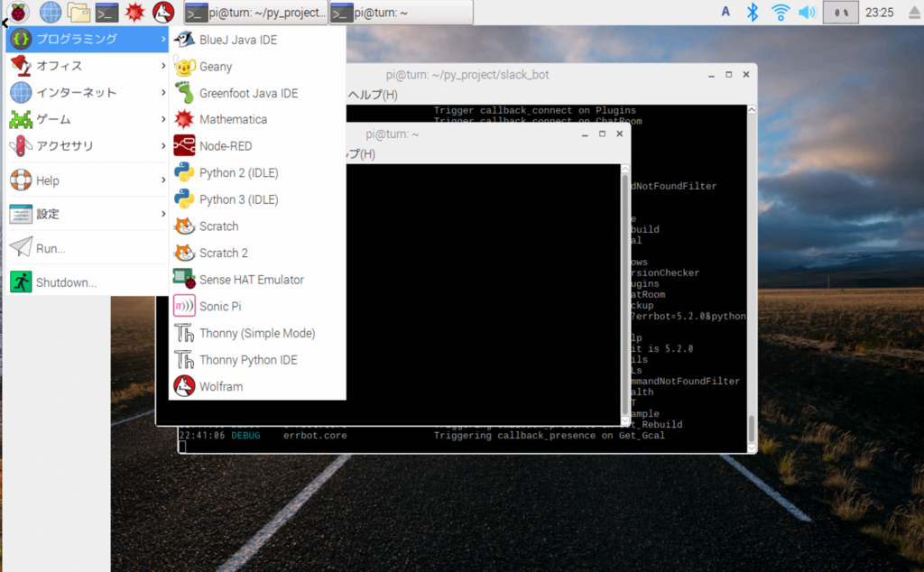Click the Greenfoot footprint icon
924x572 pixels.
click(184, 93)
